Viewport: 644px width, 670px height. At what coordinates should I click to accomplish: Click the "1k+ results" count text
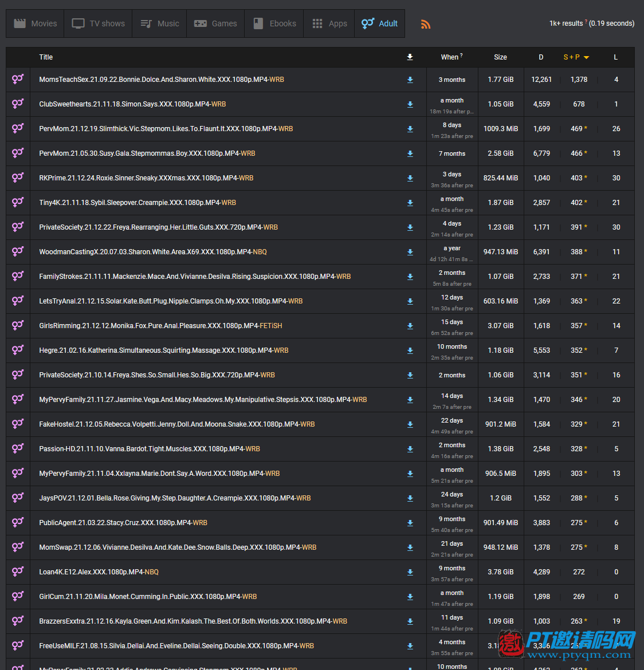click(x=566, y=23)
